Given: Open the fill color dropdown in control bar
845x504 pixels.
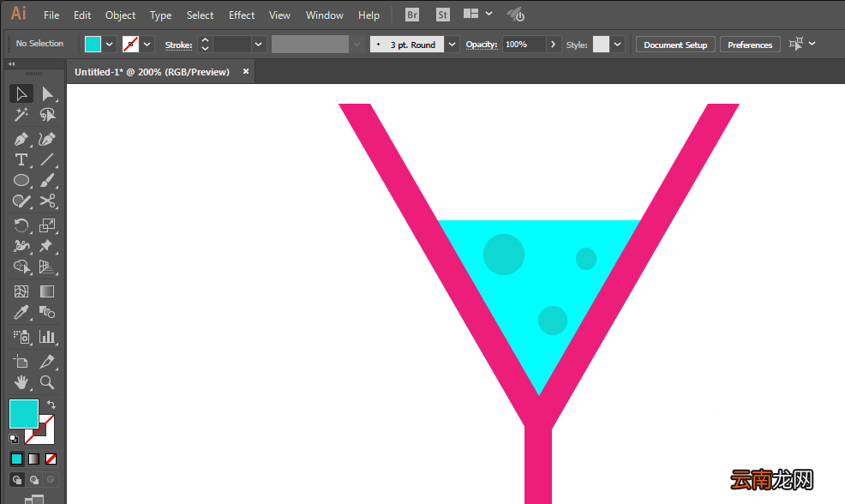Looking at the screenshot, I should click(x=110, y=45).
